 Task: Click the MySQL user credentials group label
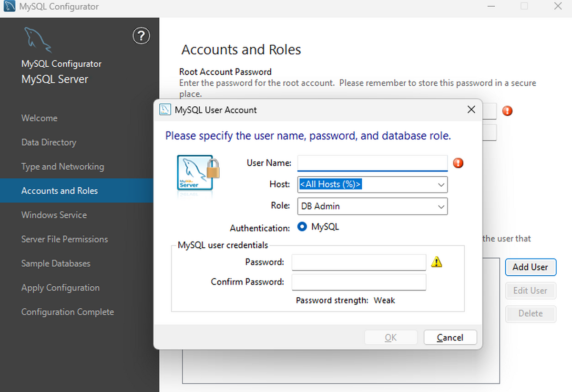[x=223, y=245]
